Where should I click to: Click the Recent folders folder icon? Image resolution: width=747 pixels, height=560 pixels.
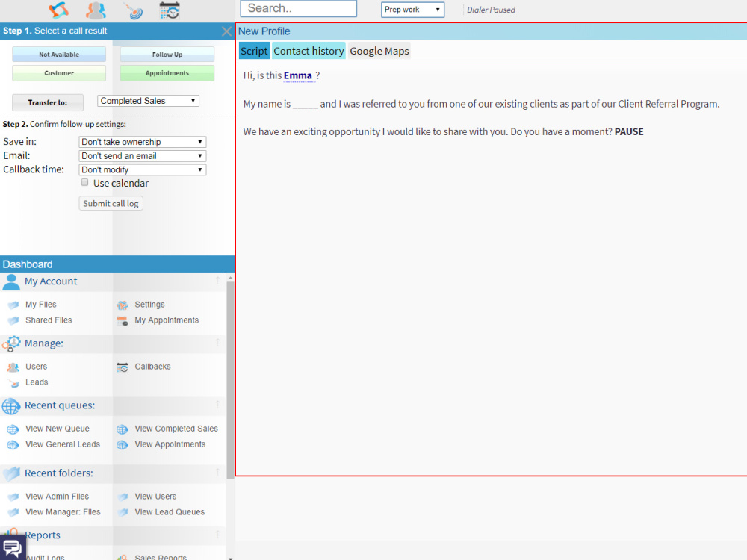(11, 473)
